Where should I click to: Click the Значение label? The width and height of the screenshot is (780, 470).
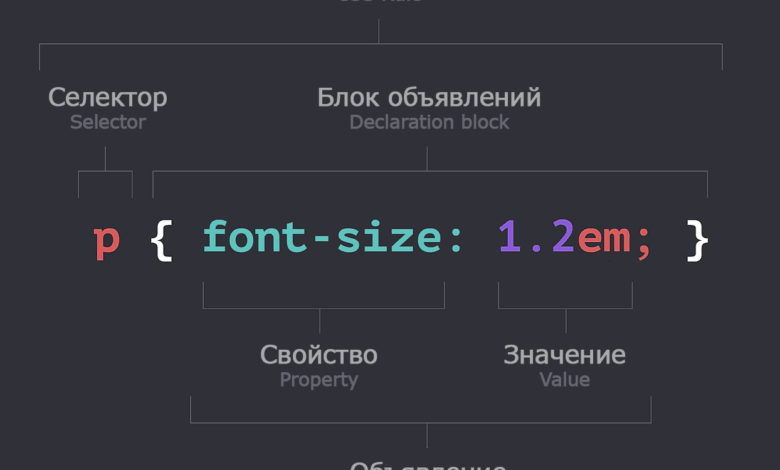click(565, 355)
